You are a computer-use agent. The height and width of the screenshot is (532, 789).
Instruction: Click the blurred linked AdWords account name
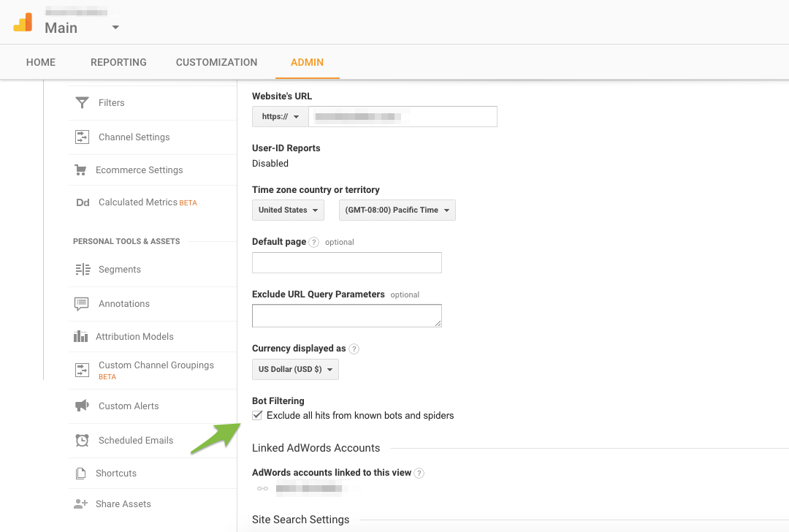tap(309, 488)
